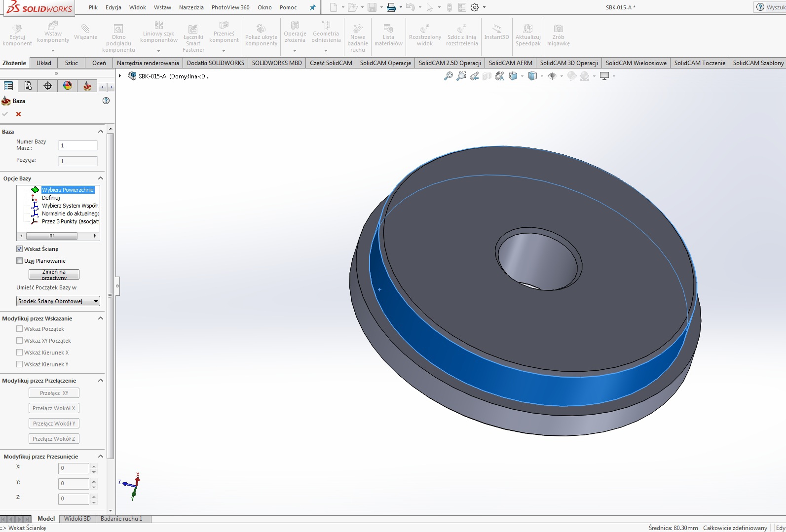
Task: Click the Przełącz Wokół X button
Action: pos(54,408)
